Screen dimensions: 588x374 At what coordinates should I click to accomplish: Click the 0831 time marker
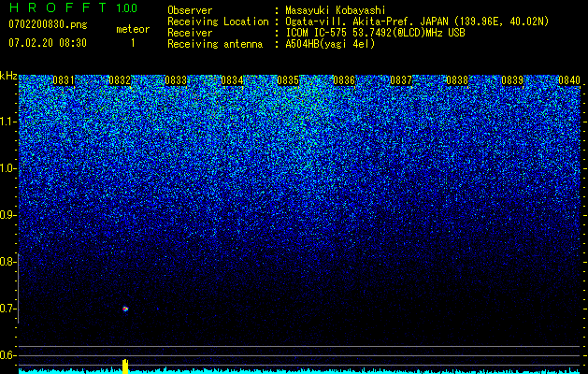pyautogui.click(x=64, y=80)
